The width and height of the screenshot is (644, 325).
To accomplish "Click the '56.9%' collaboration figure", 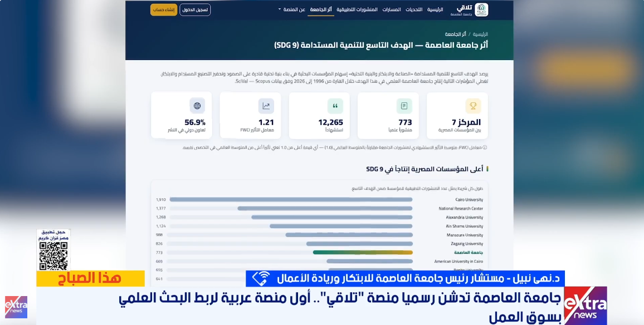I will click(194, 122).
